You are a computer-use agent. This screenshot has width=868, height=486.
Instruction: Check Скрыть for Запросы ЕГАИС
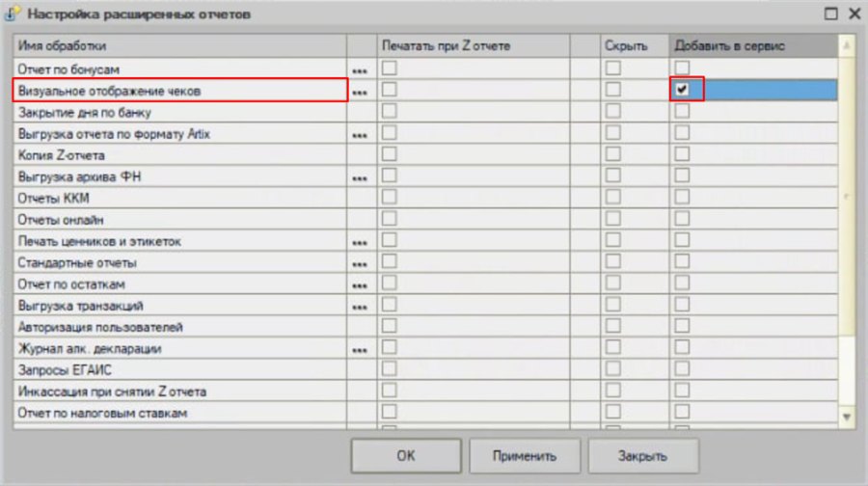coord(612,368)
